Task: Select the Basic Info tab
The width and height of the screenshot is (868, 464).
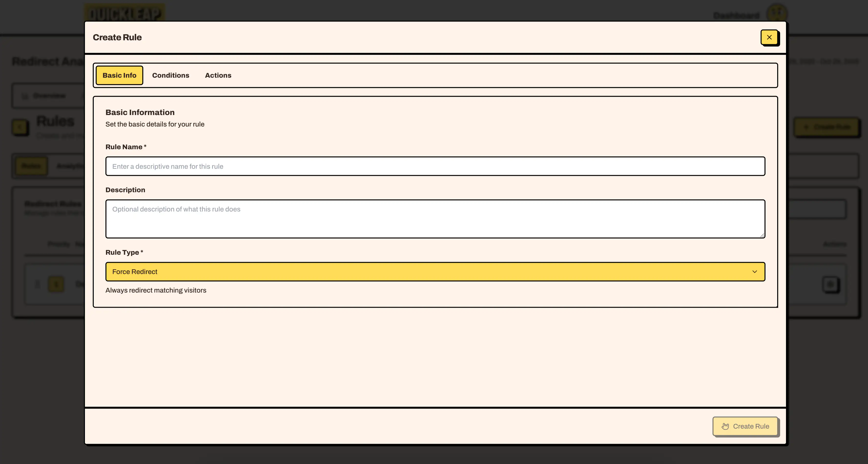Action: 119,75
